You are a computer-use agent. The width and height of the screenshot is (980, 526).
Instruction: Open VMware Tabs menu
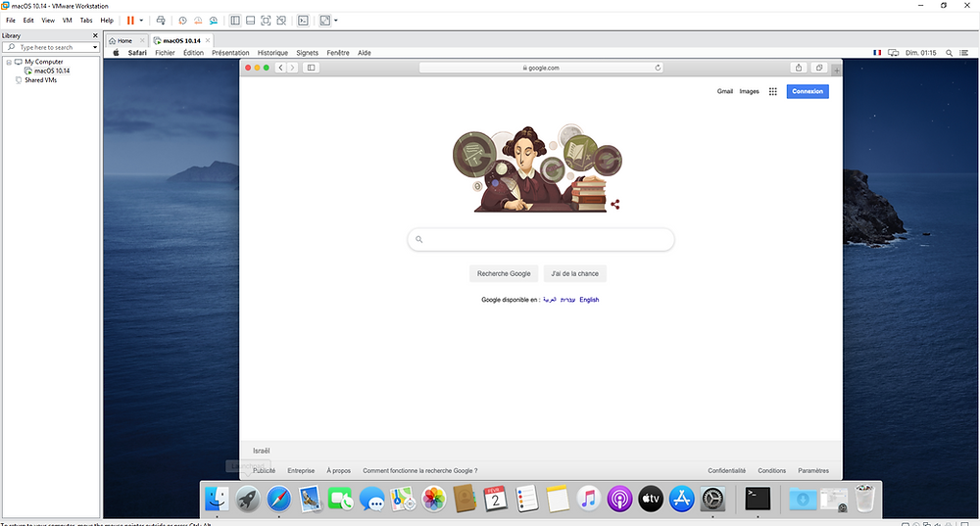point(86,21)
